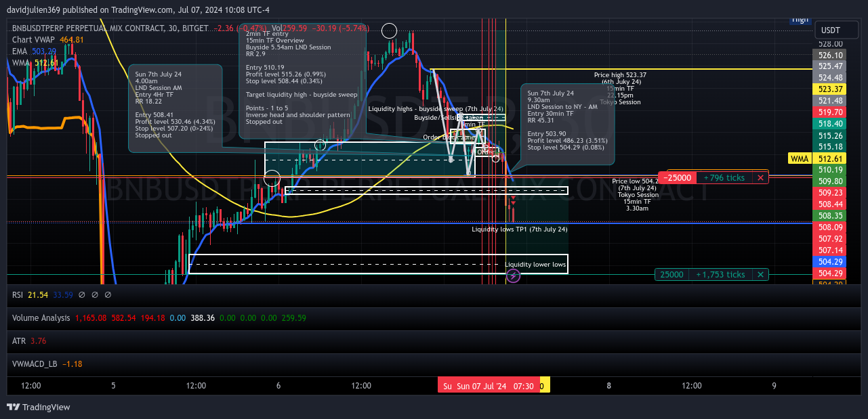Click the red 519.70 price label
868x419 pixels.
tap(830, 112)
